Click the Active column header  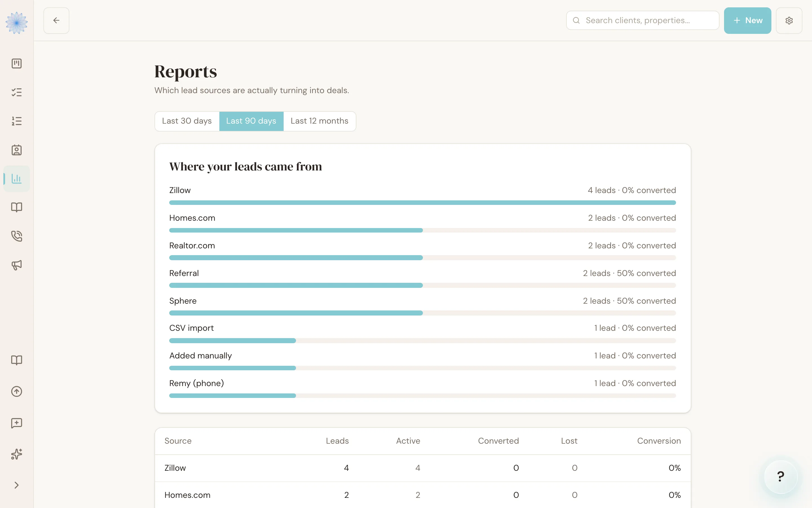click(x=408, y=441)
